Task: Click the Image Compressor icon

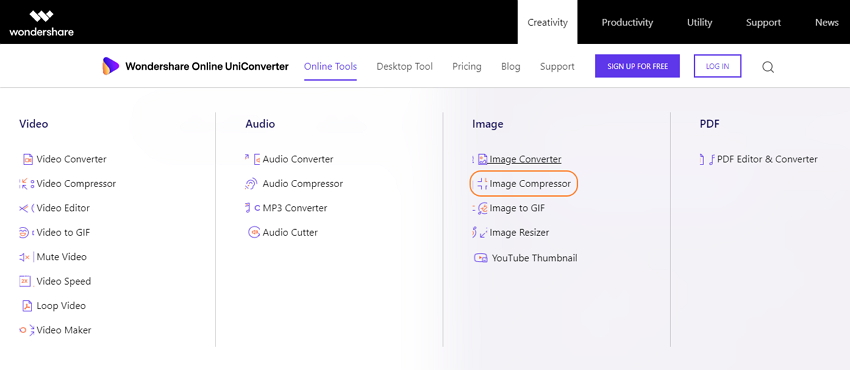Action: point(482,184)
